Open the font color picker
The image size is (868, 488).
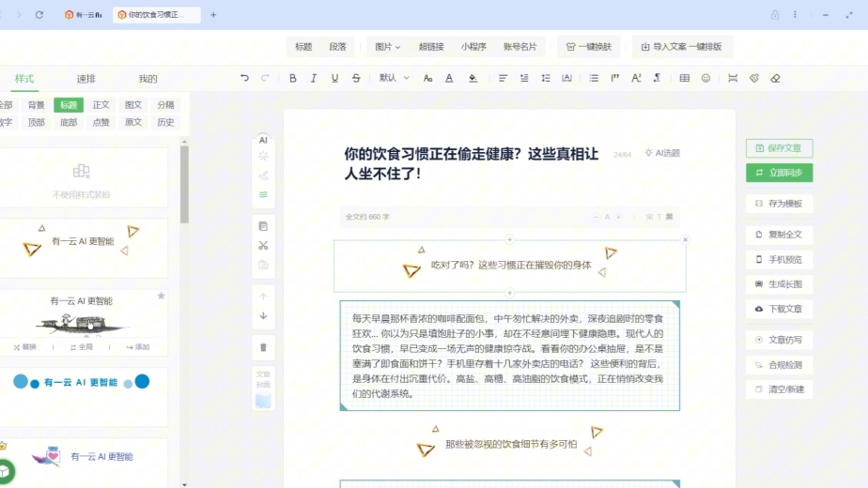[x=449, y=78]
